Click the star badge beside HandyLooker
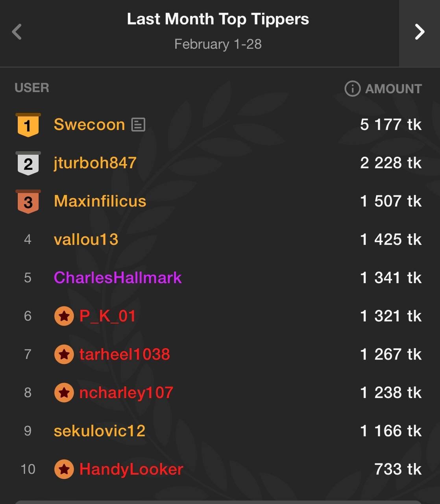The image size is (440, 504). (x=64, y=469)
